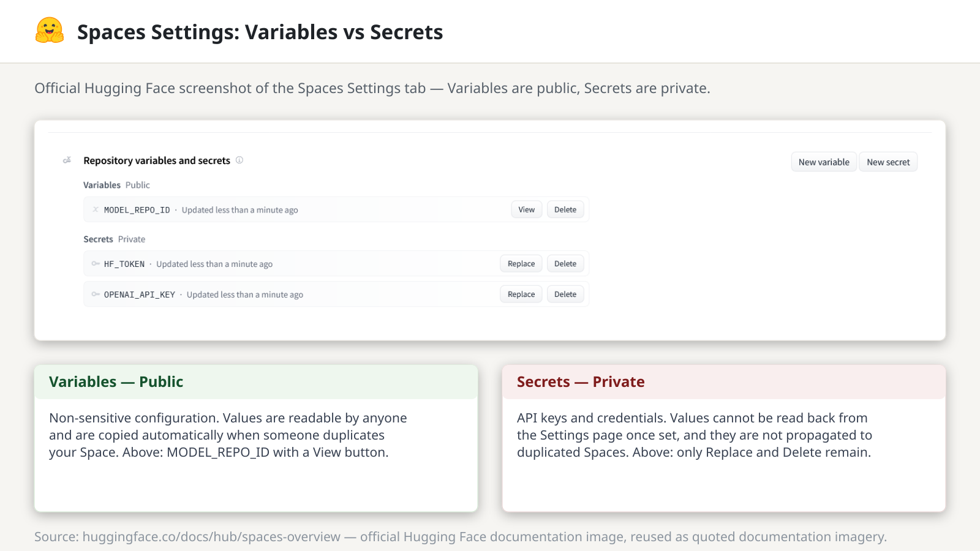Click the 'Secrets — Private' card heading
This screenshot has height=551, width=980.
581,382
